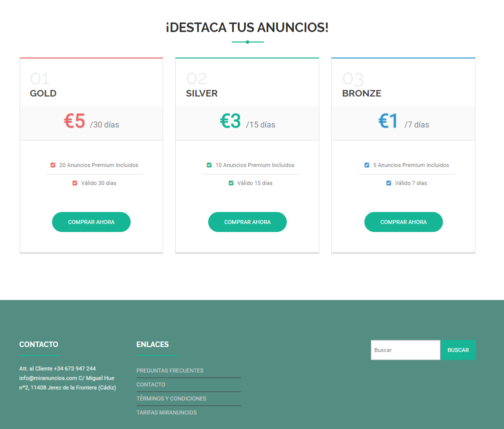Click the blue checkbox beside 5 Anuncios Premium

[367, 165]
